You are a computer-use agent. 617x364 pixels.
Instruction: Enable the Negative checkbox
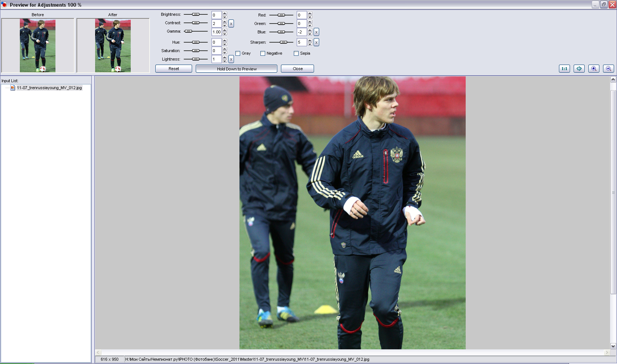263,54
